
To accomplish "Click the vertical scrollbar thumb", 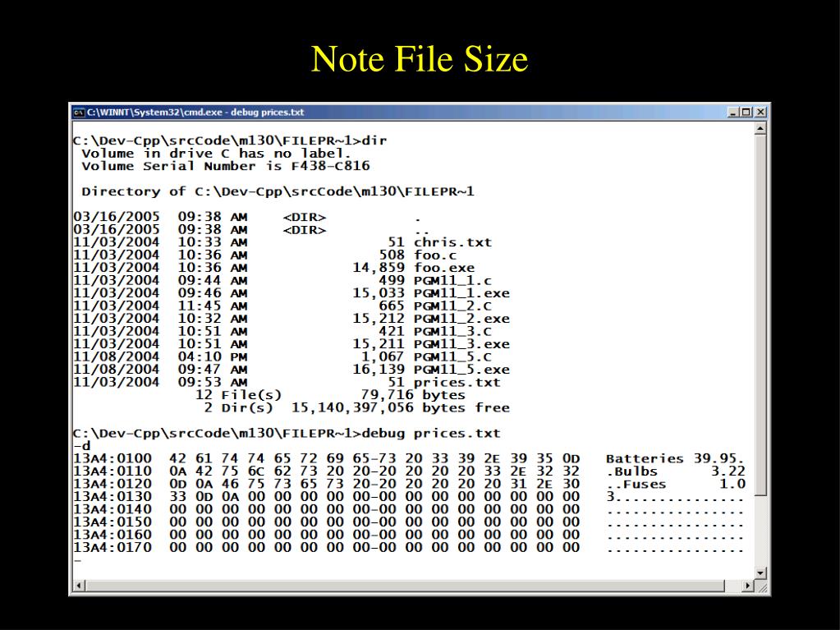I will (760, 315).
